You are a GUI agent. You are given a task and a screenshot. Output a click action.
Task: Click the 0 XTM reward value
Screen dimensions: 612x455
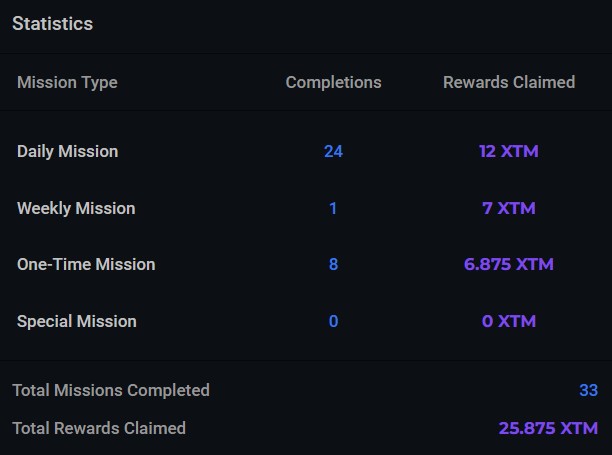(509, 322)
